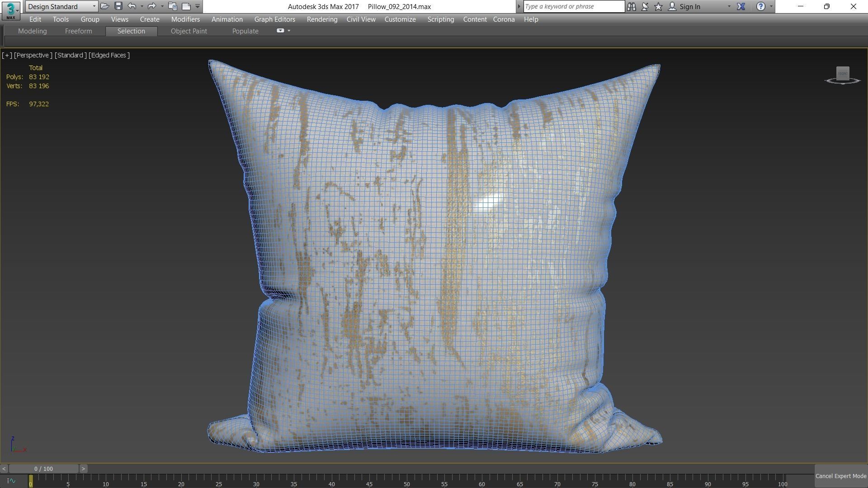Switch to the Populate ribbon tab
This screenshot has width=868, height=488.
pos(245,31)
